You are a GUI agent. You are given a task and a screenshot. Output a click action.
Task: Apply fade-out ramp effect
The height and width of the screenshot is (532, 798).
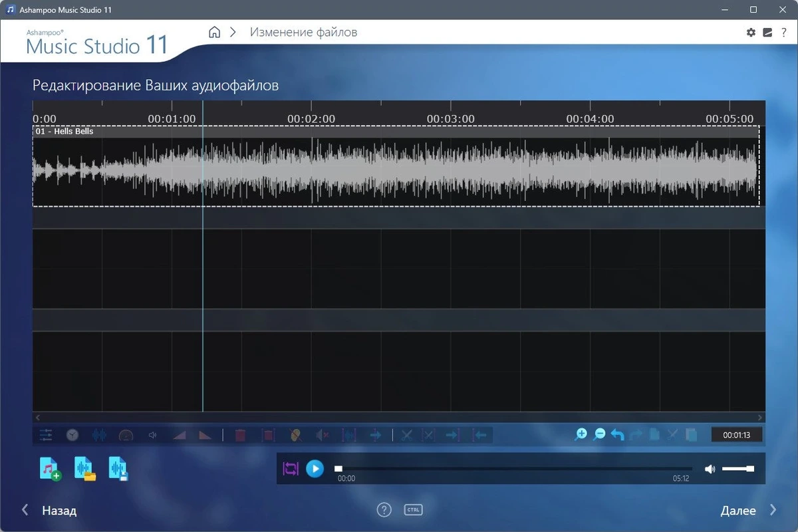[205, 436]
